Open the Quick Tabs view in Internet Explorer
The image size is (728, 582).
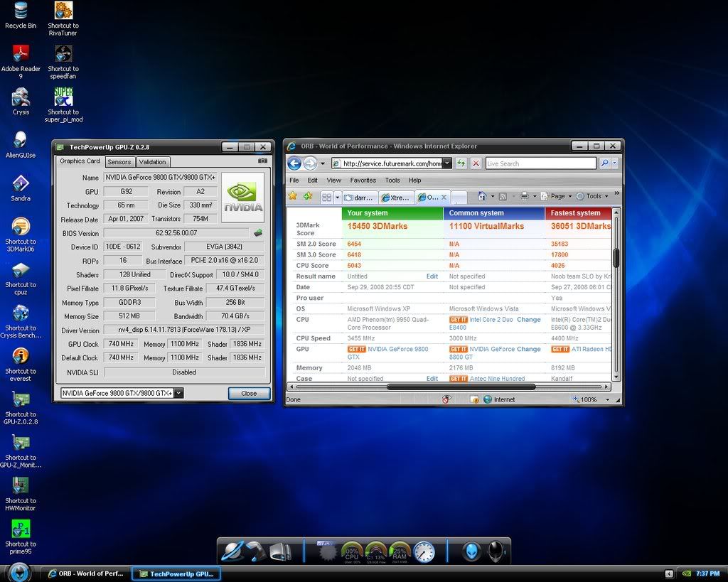tap(327, 198)
